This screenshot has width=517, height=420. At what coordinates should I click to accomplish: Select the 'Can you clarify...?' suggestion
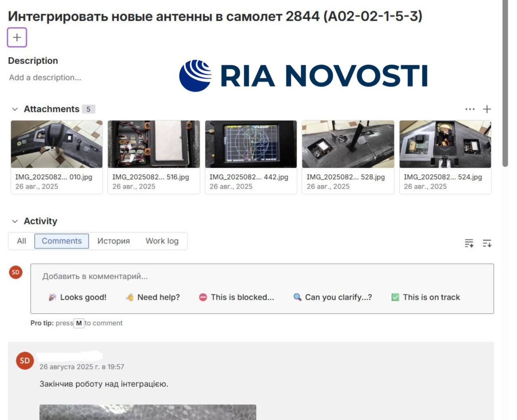click(333, 297)
